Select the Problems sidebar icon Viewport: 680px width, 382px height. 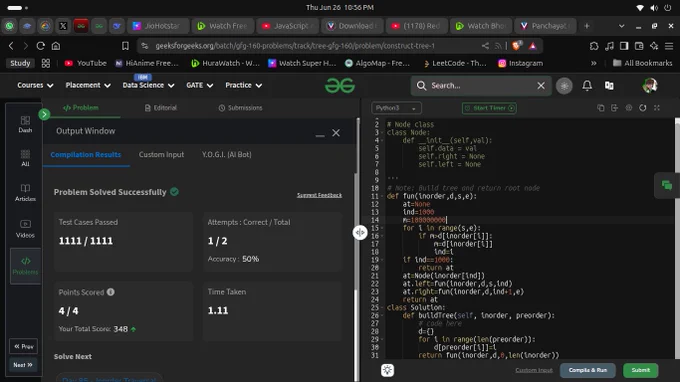(25, 266)
